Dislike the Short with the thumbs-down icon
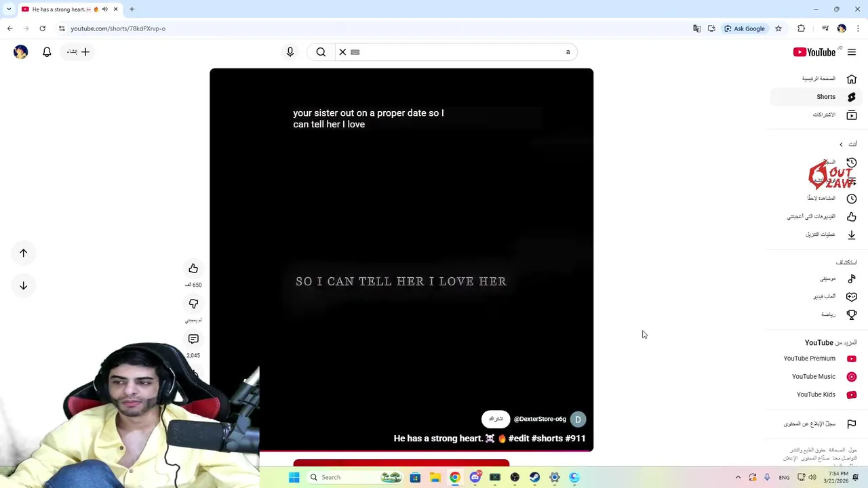This screenshot has width=868, height=488. click(193, 304)
